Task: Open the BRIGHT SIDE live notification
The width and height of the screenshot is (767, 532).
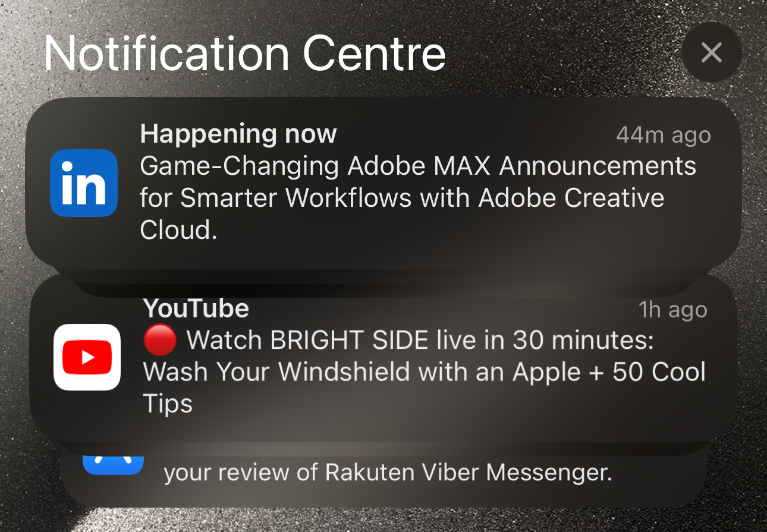Action: click(383, 358)
